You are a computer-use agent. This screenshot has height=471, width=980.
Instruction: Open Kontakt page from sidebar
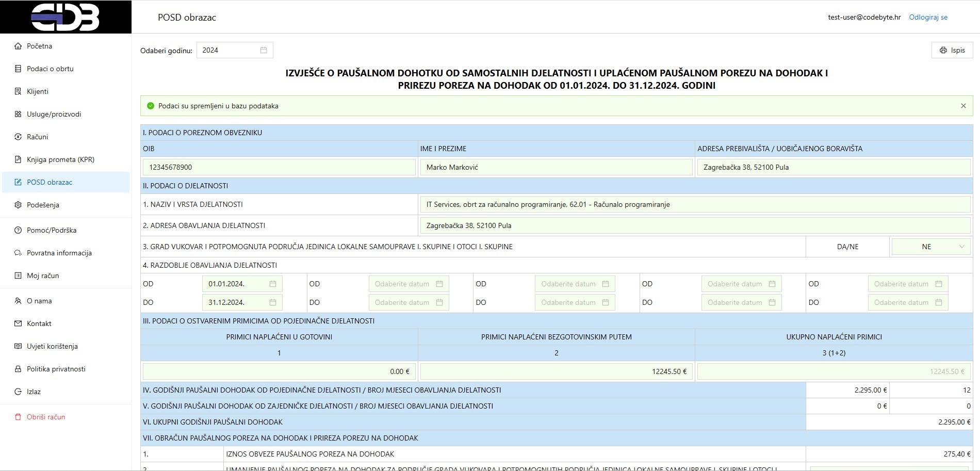[x=66, y=323]
